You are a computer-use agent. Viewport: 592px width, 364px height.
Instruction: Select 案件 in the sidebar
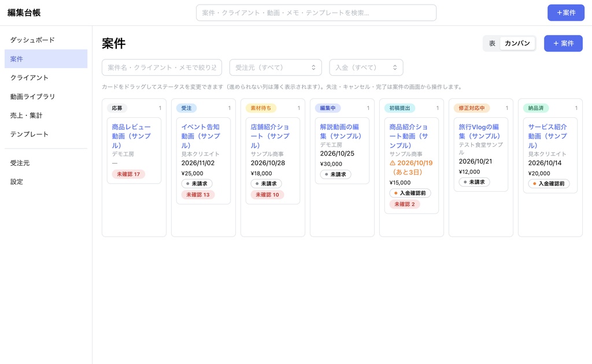[46, 59]
